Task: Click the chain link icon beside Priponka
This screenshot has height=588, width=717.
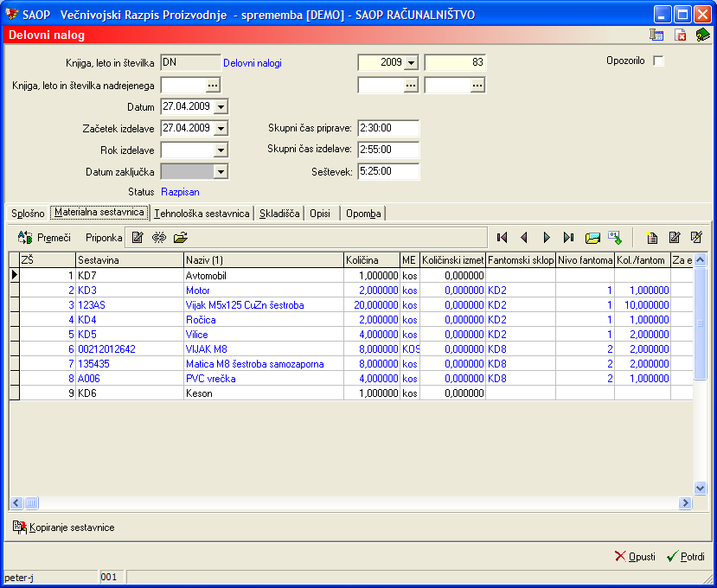Action: 159,237
